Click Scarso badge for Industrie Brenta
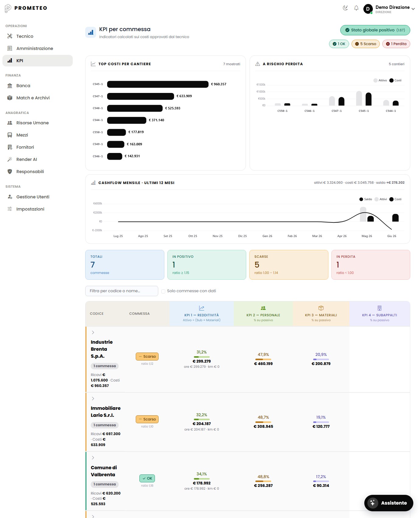 pos(147,357)
